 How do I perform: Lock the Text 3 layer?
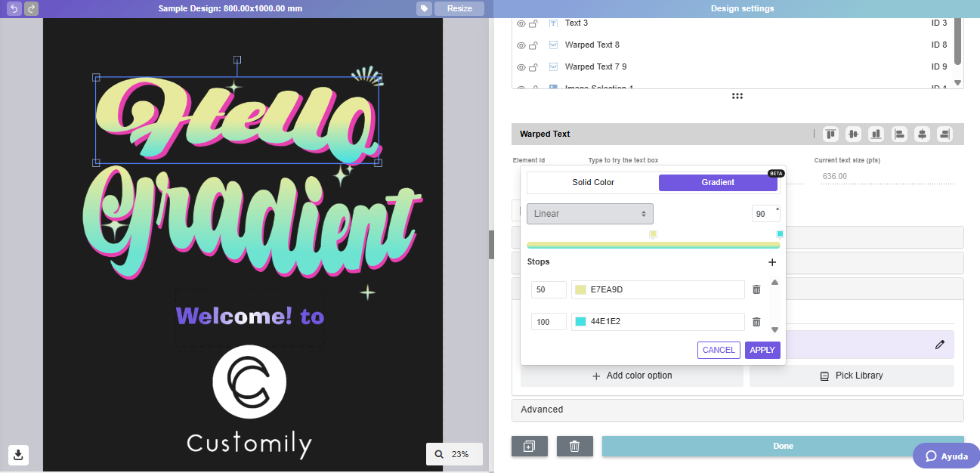pyautogui.click(x=533, y=23)
